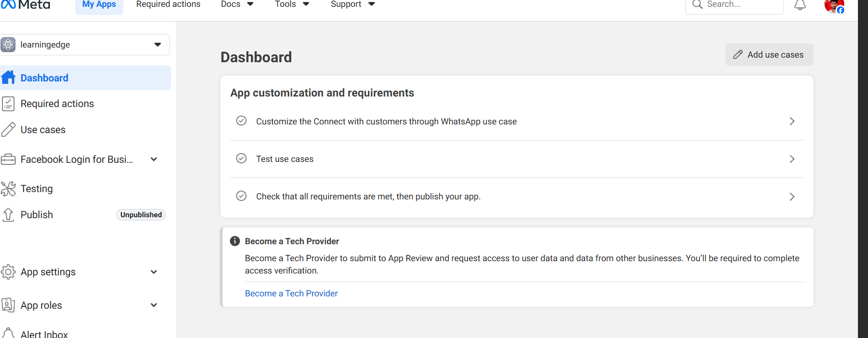
Task: Expand App settings chevron
Action: tap(154, 272)
